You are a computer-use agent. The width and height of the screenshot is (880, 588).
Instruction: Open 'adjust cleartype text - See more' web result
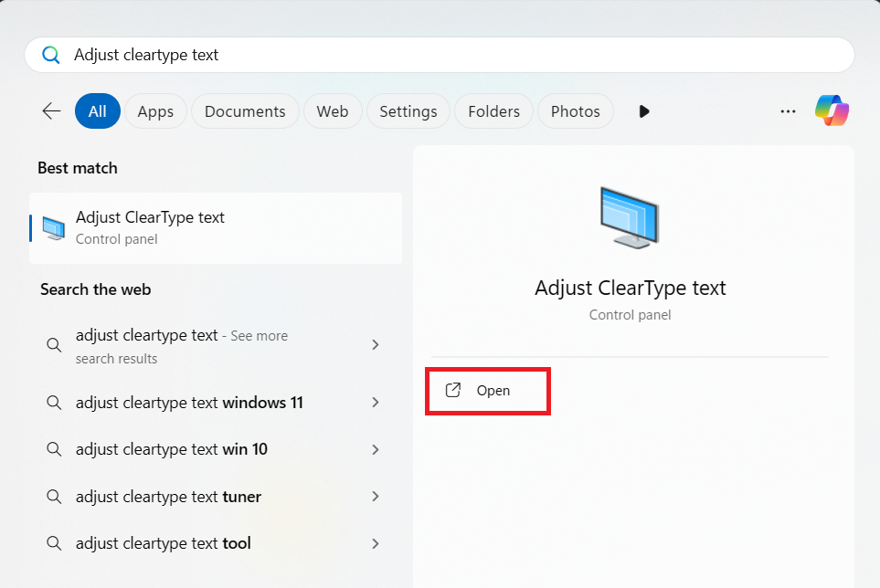point(183,346)
